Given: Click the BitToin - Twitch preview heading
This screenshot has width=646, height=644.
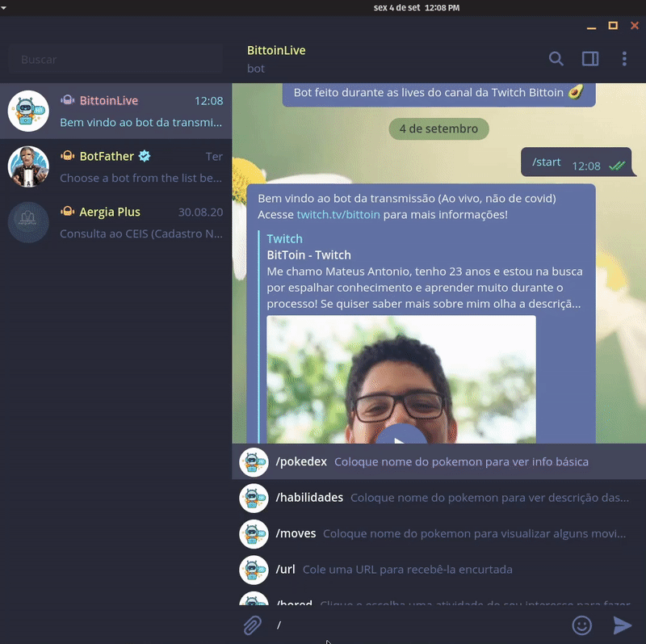Looking at the screenshot, I should (309, 255).
